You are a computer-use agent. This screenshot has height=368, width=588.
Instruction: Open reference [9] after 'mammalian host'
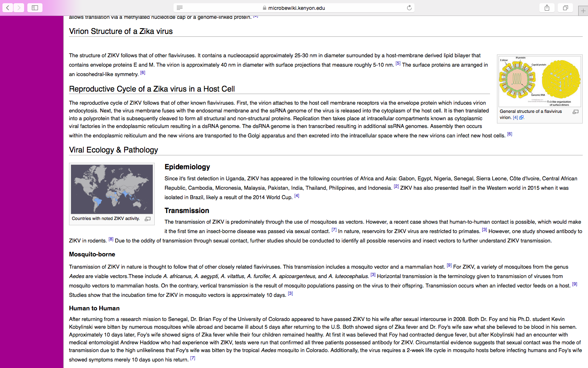[x=449, y=265]
